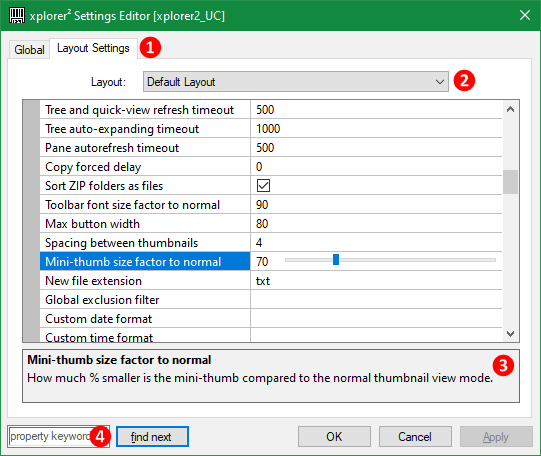Click the scroll down arrow of property list
The height and width of the screenshot is (456, 541).
510,334
